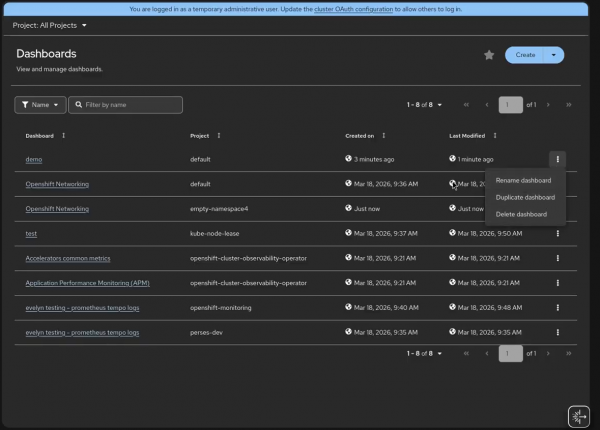Go to next page in top pagination
600x430 pixels.
[x=548, y=105]
